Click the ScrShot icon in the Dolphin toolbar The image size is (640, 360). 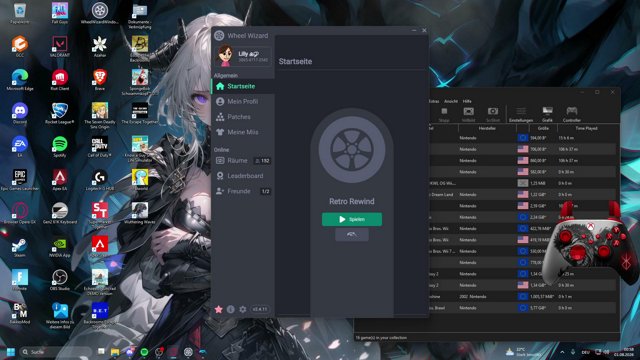(493, 114)
